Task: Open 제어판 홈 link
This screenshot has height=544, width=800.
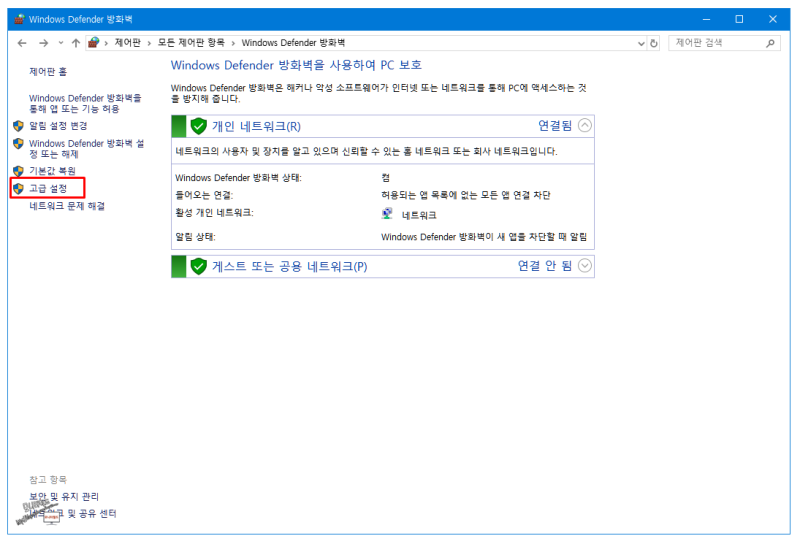Action: tap(48, 71)
